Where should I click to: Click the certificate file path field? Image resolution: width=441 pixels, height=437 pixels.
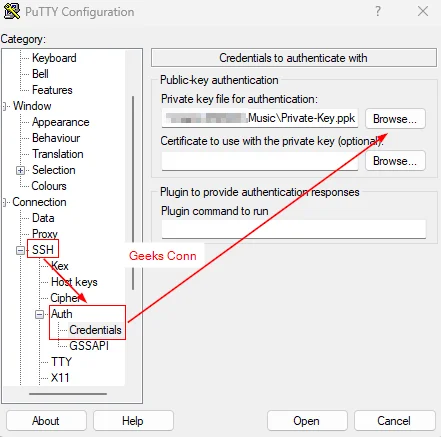(260, 161)
